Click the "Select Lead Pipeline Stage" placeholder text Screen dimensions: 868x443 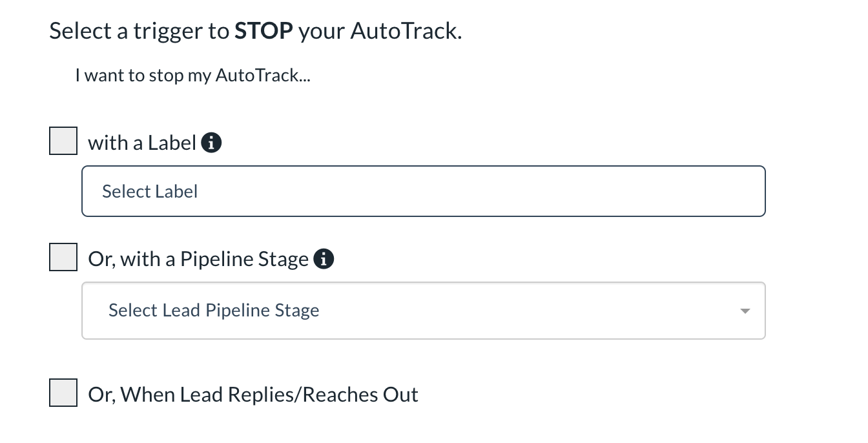[x=214, y=311]
